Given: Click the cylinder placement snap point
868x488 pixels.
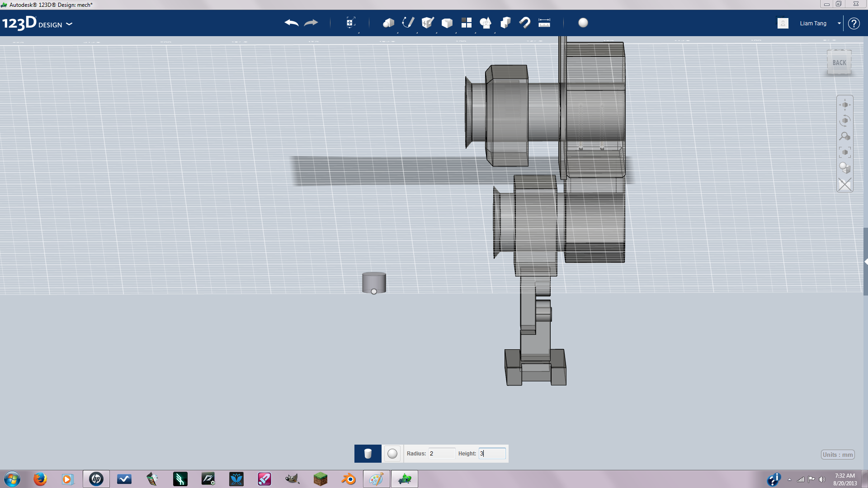Looking at the screenshot, I should (x=374, y=292).
